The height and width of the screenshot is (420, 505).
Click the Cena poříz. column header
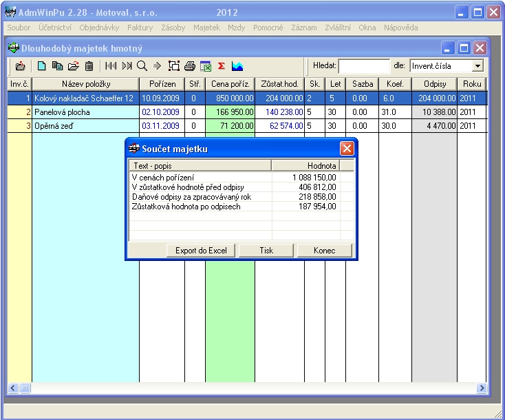[x=230, y=84]
